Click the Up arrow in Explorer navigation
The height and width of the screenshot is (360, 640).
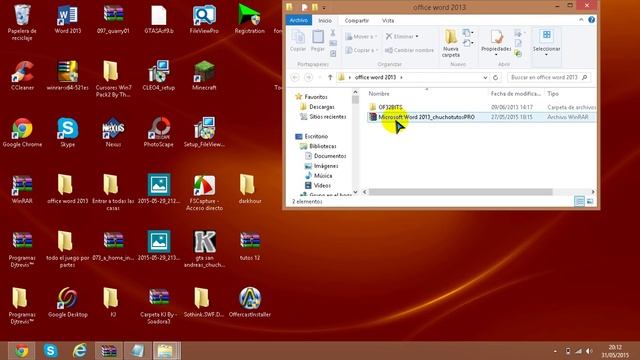[x=330, y=77]
